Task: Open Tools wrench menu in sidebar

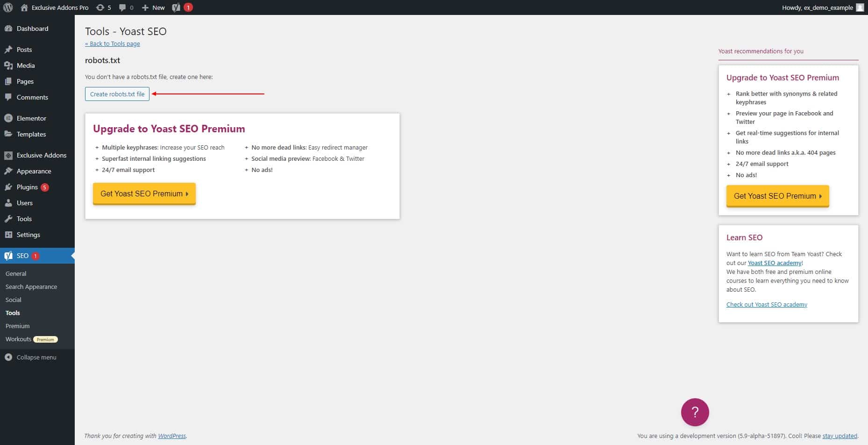Action: point(37,219)
